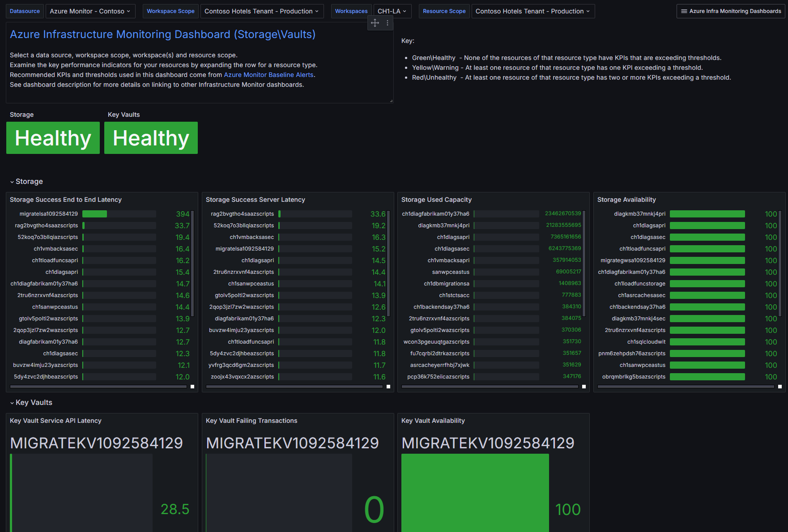Screen dimensions: 788x532
Task: Click the availability bar for diagkmb37mnkj4pri
Action: [707, 214]
